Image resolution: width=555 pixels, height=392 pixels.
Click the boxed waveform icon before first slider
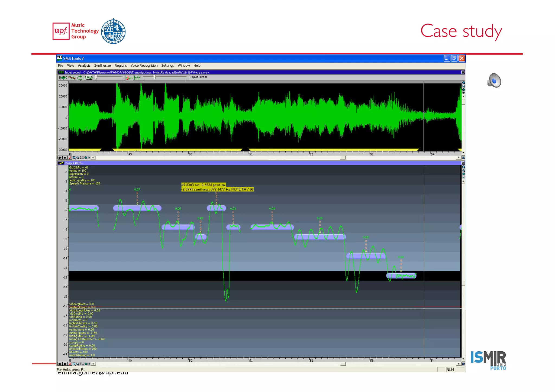pyautogui.click(x=89, y=77)
